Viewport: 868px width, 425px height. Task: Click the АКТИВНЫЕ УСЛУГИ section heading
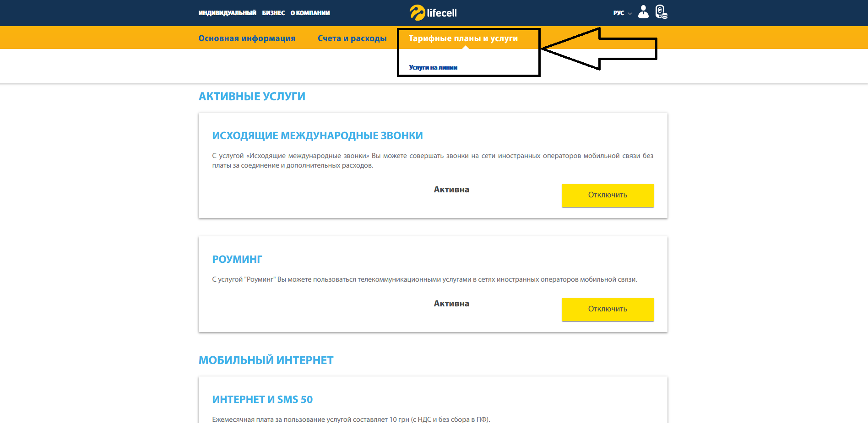pos(252,97)
